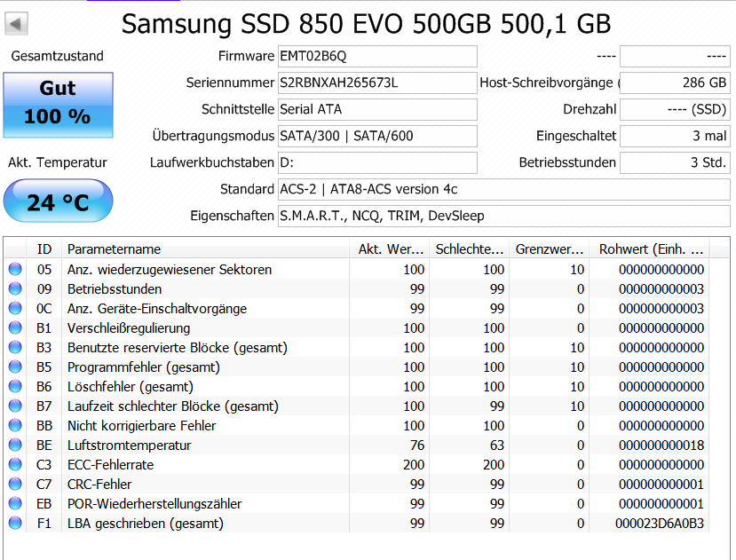Screen dimensions: 736x560
Task: Select the LBA geschrieben (gesamt) parameter name
Action: tap(146, 524)
